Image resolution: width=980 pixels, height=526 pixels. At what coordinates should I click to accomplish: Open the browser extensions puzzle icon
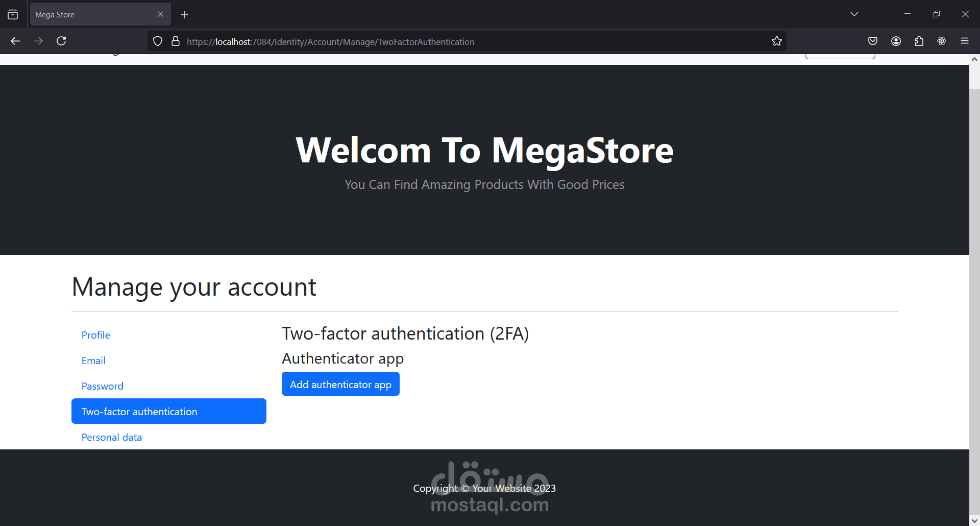[919, 41]
